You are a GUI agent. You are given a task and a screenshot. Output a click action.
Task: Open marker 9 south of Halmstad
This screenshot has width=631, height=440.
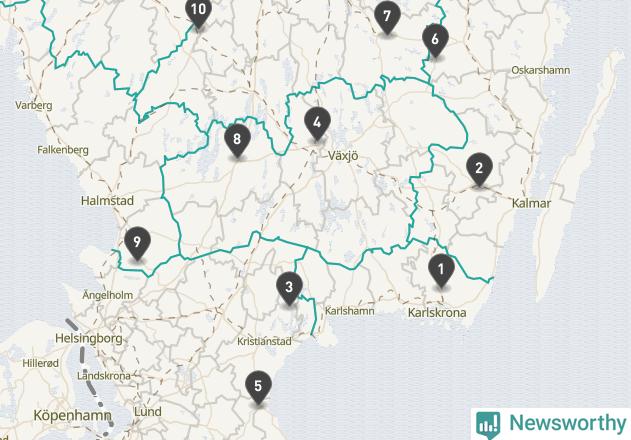[137, 243]
